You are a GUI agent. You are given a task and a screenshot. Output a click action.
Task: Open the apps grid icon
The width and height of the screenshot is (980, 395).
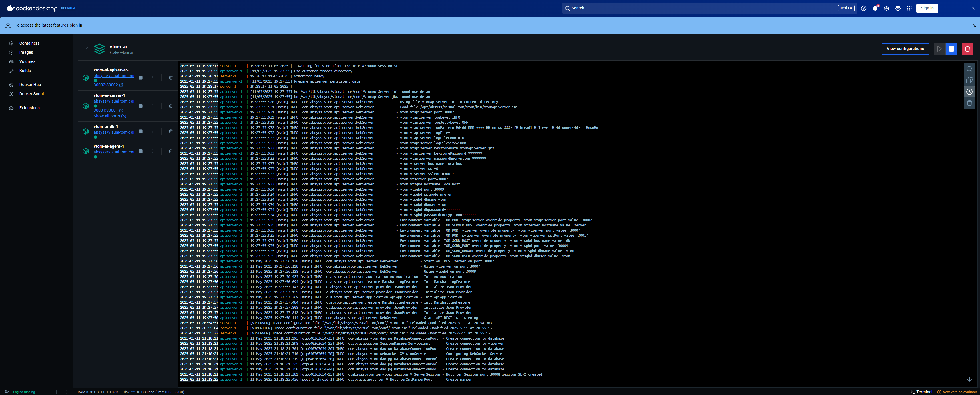909,8
